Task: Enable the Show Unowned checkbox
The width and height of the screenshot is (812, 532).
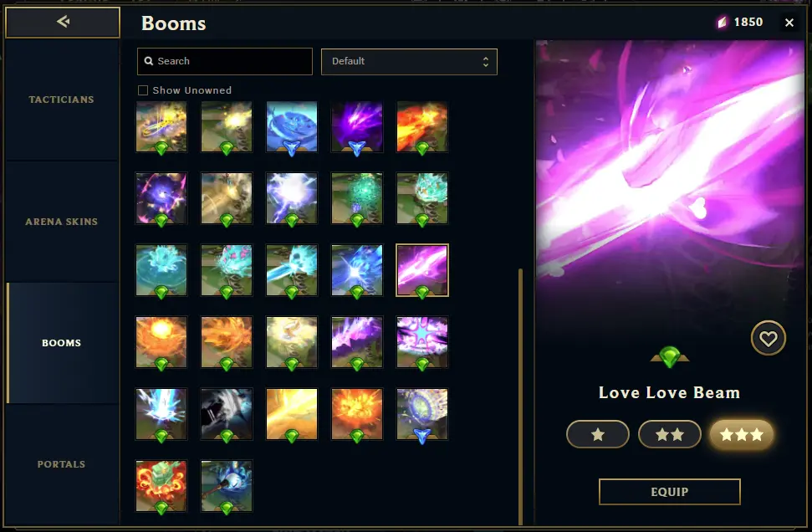Action: click(143, 90)
